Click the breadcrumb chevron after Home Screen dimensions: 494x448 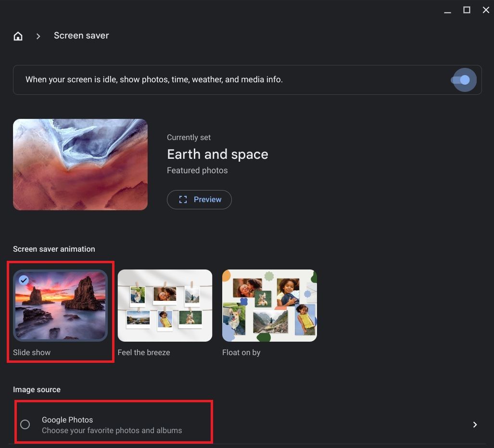[x=38, y=36]
